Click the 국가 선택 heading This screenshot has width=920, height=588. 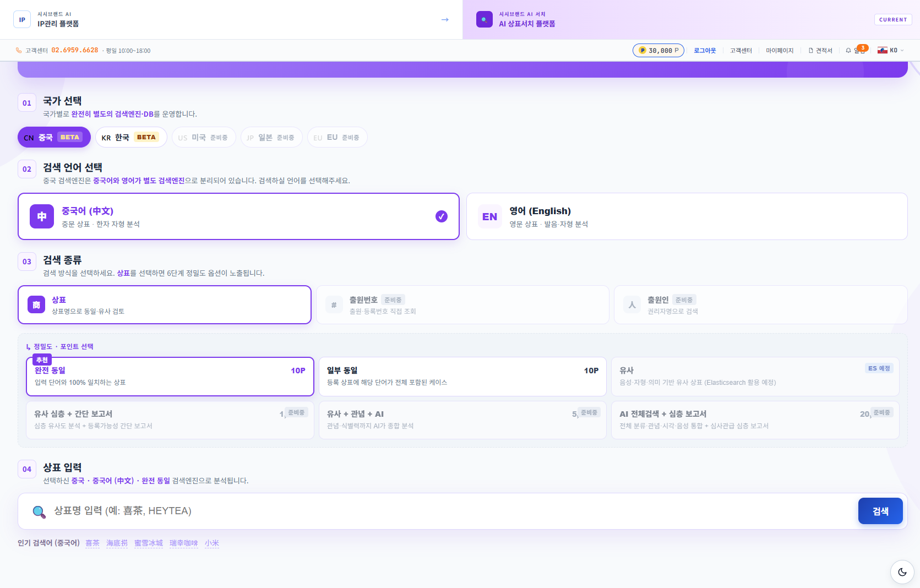pyautogui.click(x=62, y=101)
